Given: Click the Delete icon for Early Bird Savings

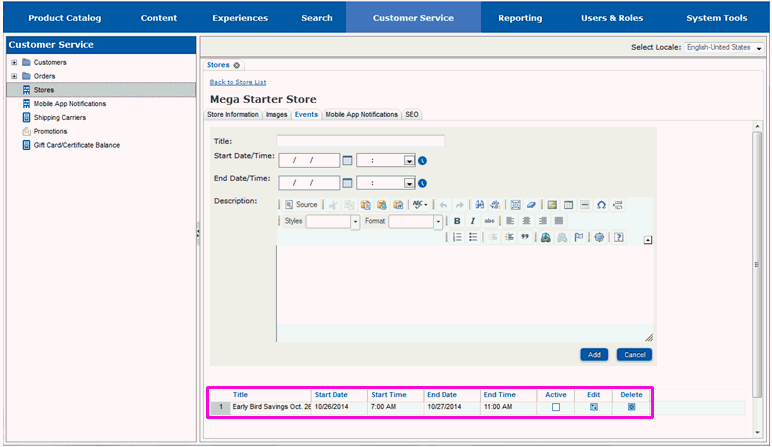Looking at the screenshot, I should click(x=631, y=407).
